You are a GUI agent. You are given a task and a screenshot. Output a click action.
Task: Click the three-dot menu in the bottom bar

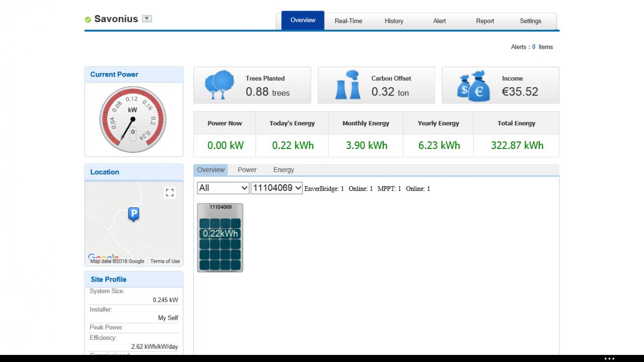609,359
